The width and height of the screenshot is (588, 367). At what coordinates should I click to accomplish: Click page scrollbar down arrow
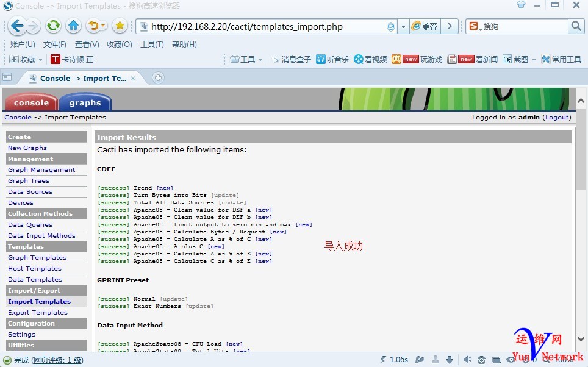point(581,338)
